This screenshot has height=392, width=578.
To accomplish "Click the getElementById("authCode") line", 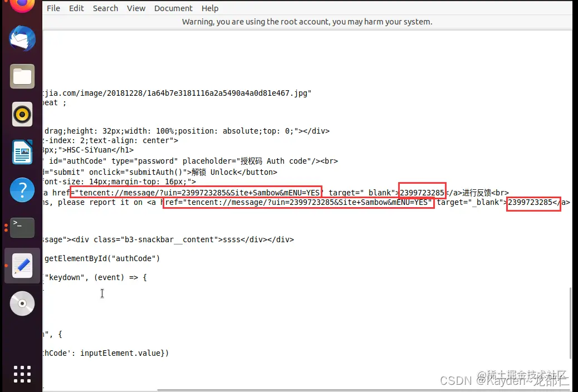I will click(x=102, y=258).
